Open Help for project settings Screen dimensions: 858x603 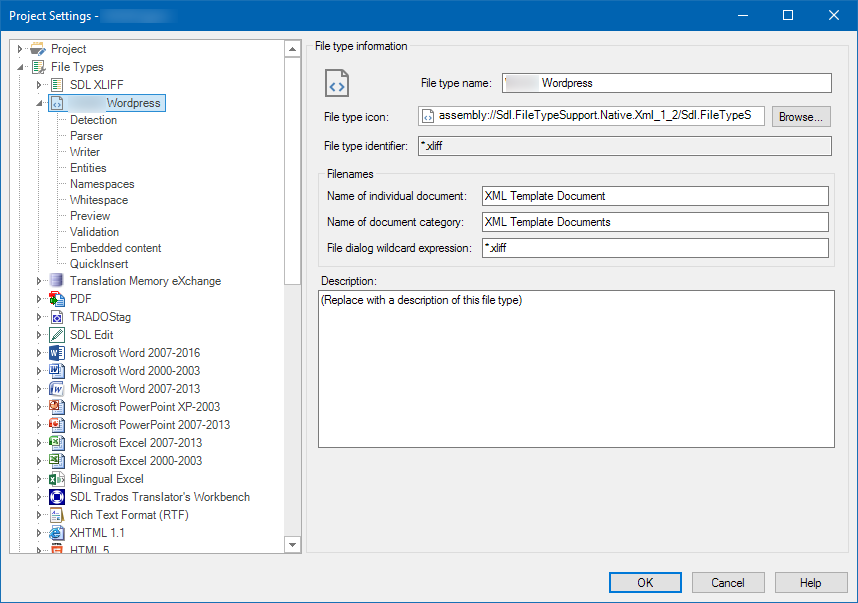click(x=811, y=583)
